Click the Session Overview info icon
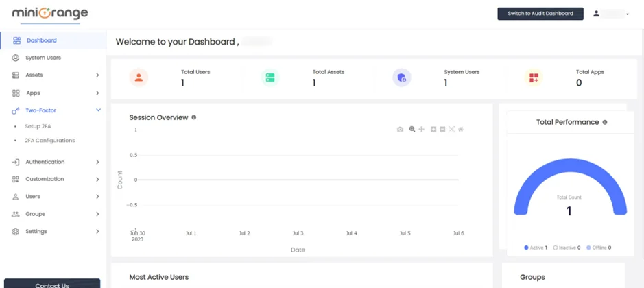Viewport: 644px width, 288px height. [194, 117]
